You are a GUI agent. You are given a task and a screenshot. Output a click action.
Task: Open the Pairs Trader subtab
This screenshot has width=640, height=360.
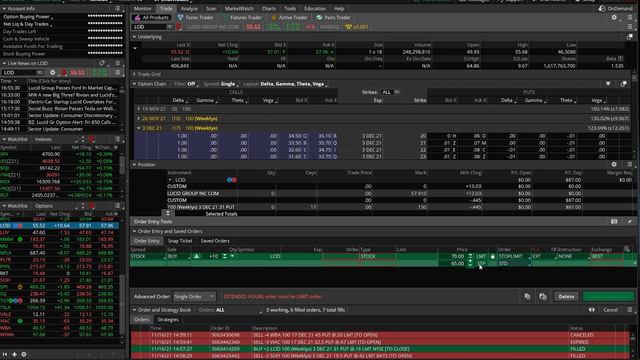point(333,18)
